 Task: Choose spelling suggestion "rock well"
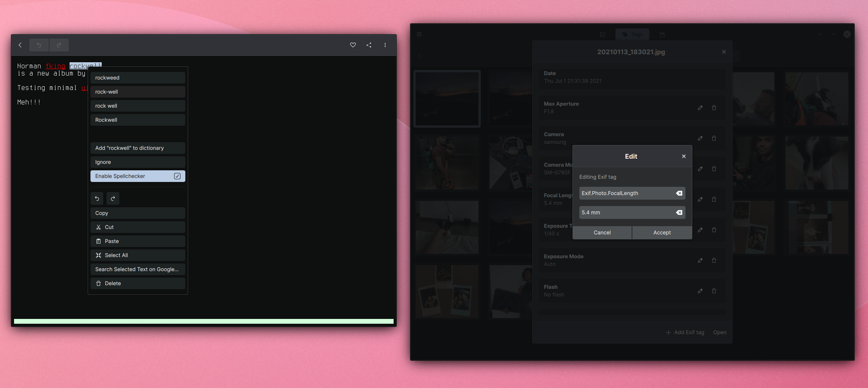coord(138,106)
